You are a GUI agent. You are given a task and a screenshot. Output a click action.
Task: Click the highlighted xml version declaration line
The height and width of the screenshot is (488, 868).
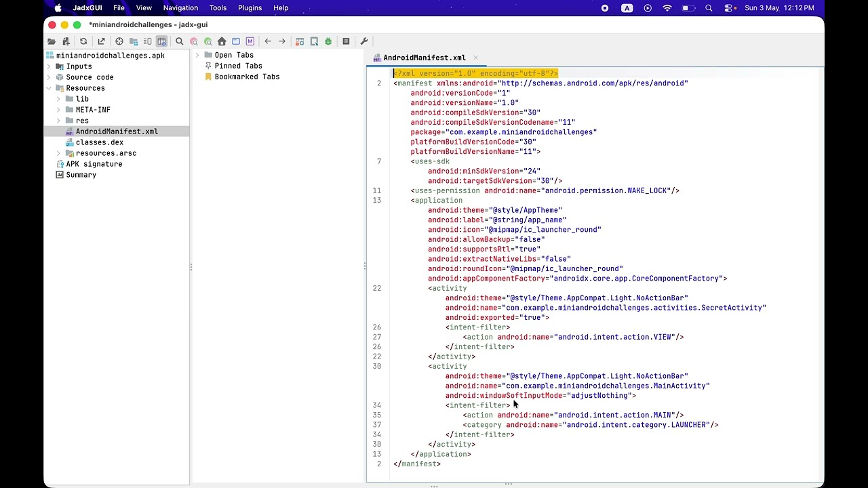475,73
